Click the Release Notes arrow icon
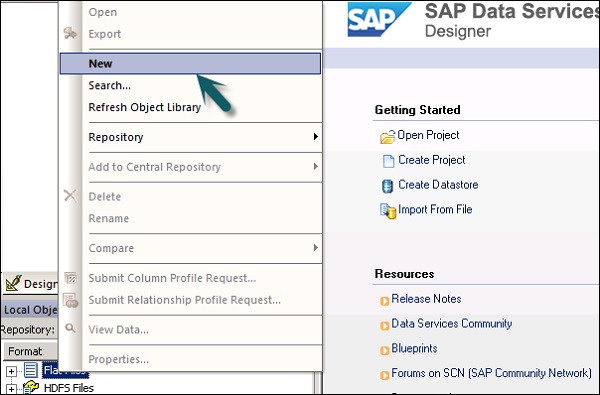 click(x=384, y=301)
